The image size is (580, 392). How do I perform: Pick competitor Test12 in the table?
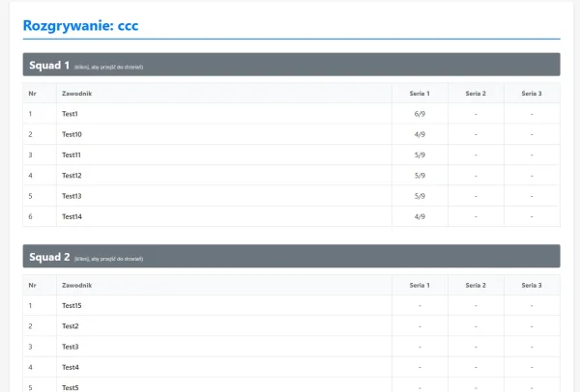pyautogui.click(x=72, y=176)
